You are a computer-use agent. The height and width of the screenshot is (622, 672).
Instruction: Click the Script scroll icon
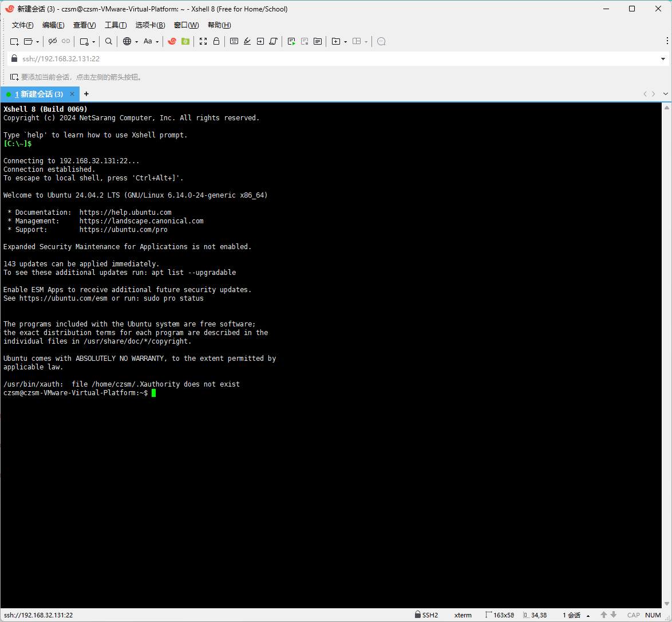pyautogui.click(x=274, y=41)
